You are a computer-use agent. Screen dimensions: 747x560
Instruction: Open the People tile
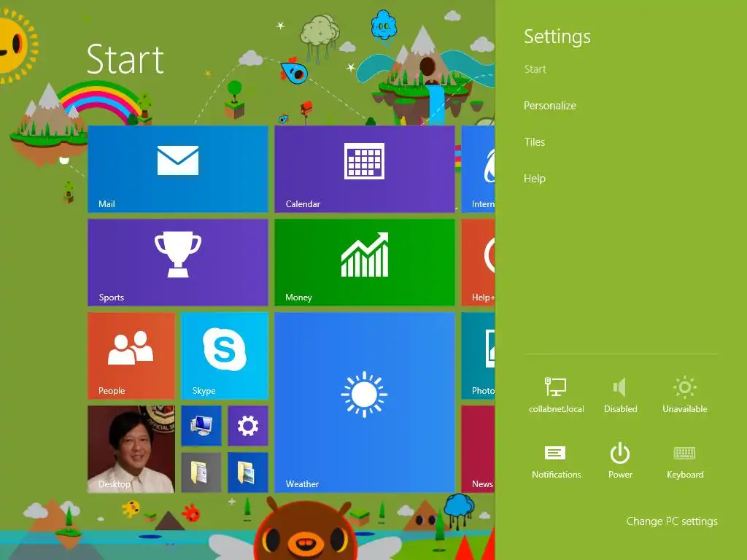pyautogui.click(x=131, y=356)
